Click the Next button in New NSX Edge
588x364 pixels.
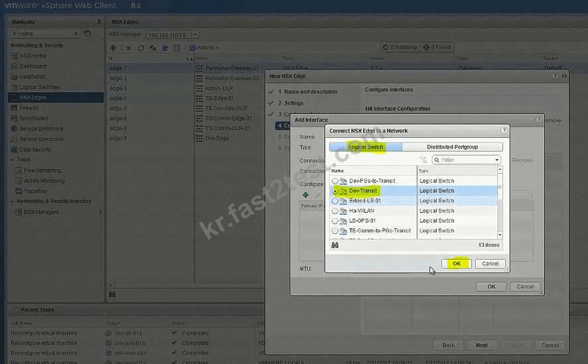[482, 345]
